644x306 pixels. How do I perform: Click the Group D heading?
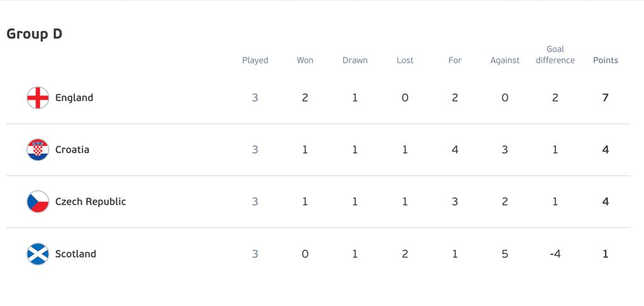[35, 34]
